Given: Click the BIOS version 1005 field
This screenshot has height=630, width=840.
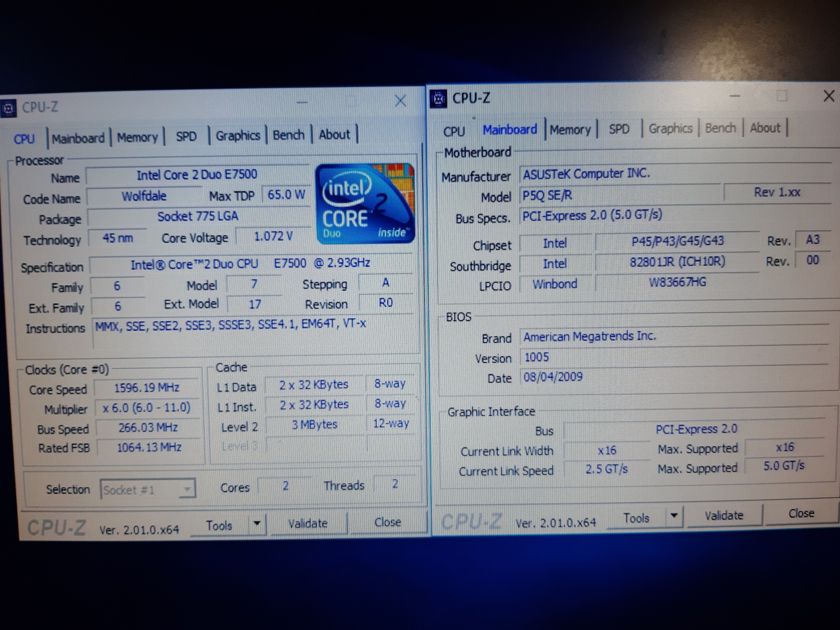Looking at the screenshot, I should 675,357.
